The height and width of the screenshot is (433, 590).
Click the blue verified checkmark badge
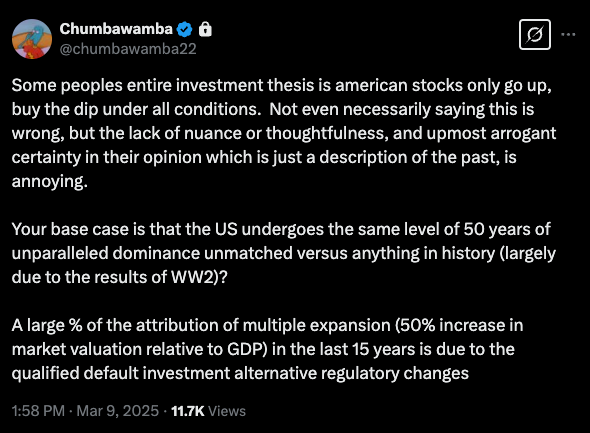(184, 29)
